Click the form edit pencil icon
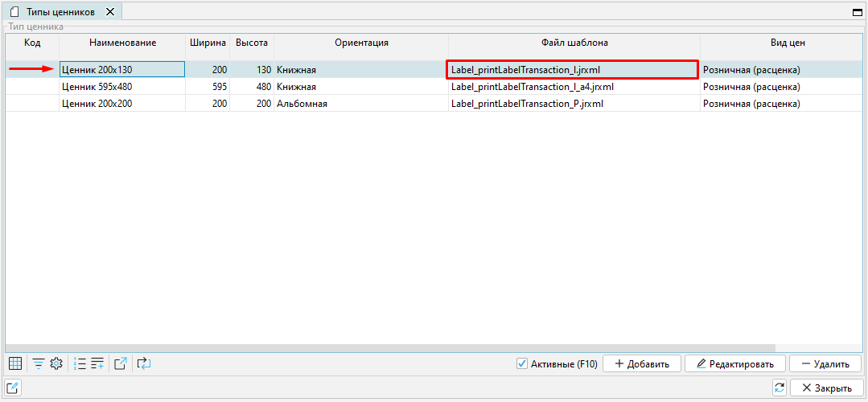Viewport: 868px width, 402px height. (x=14, y=388)
